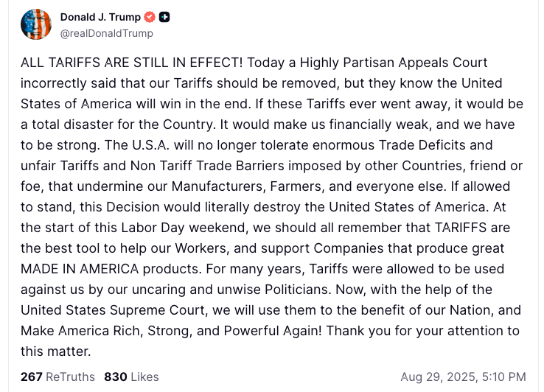View the 830 Likes list
This screenshot has height=392, width=544.
pos(131,377)
